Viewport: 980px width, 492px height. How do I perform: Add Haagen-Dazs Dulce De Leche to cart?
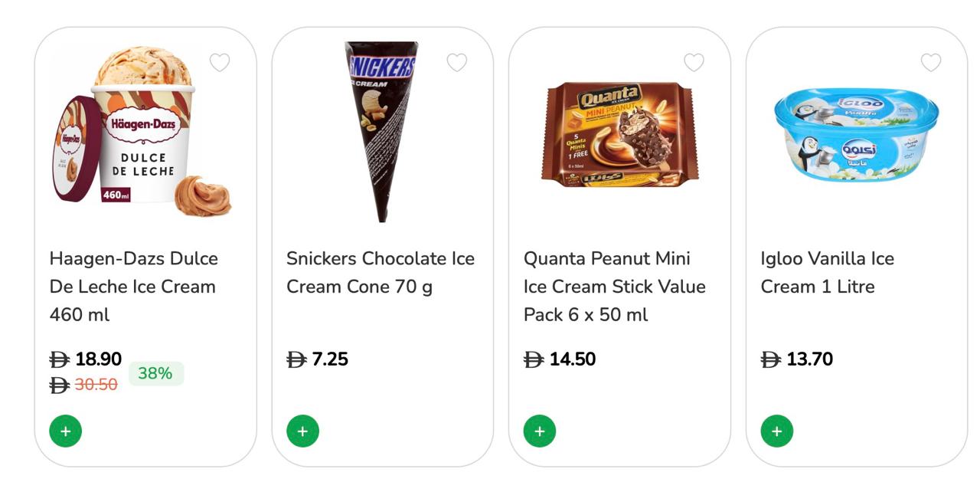66,431
